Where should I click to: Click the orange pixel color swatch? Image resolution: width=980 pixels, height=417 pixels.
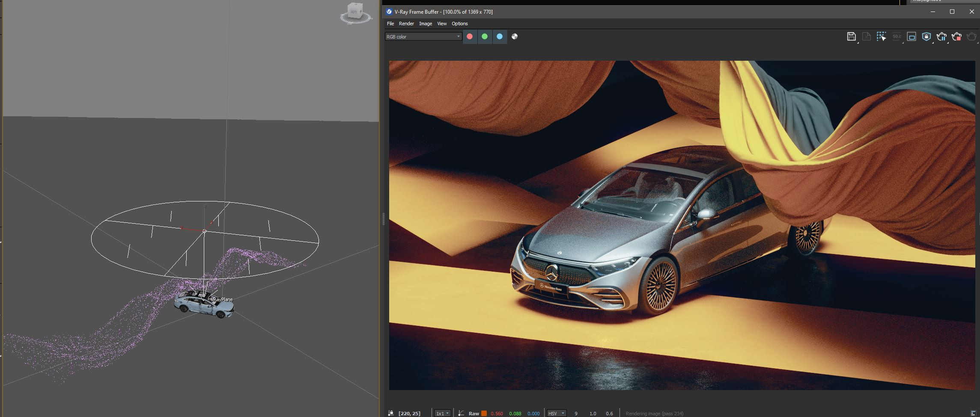pyautogui.click(x=484, y=413)
